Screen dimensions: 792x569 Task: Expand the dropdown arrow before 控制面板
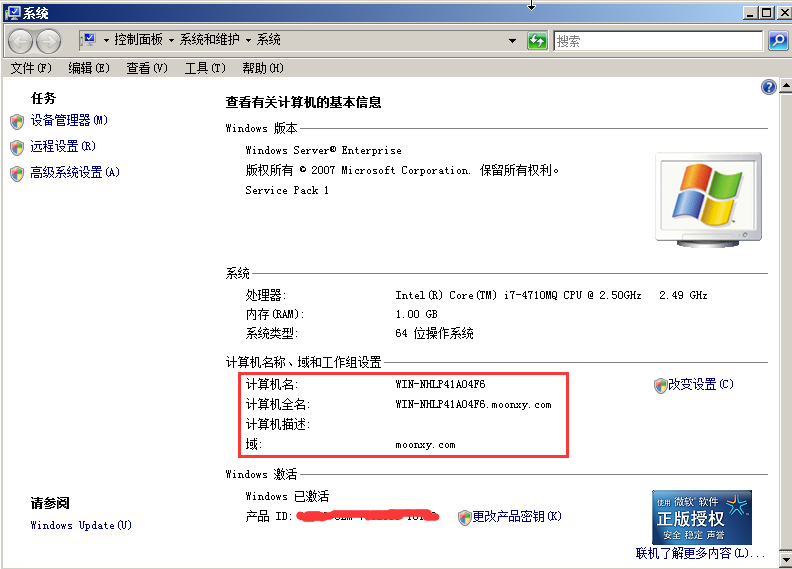click(x=106, y=40)
